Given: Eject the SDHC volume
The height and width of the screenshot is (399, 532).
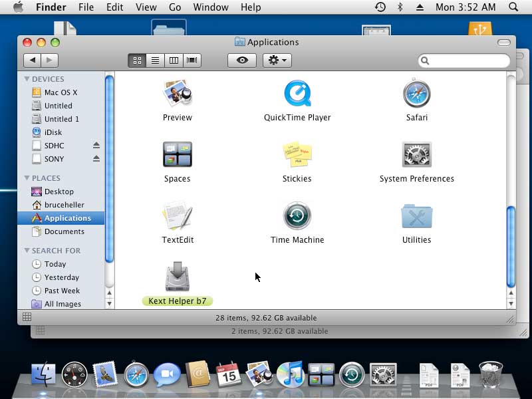Looking at the screenshot, I should point(96,145).
